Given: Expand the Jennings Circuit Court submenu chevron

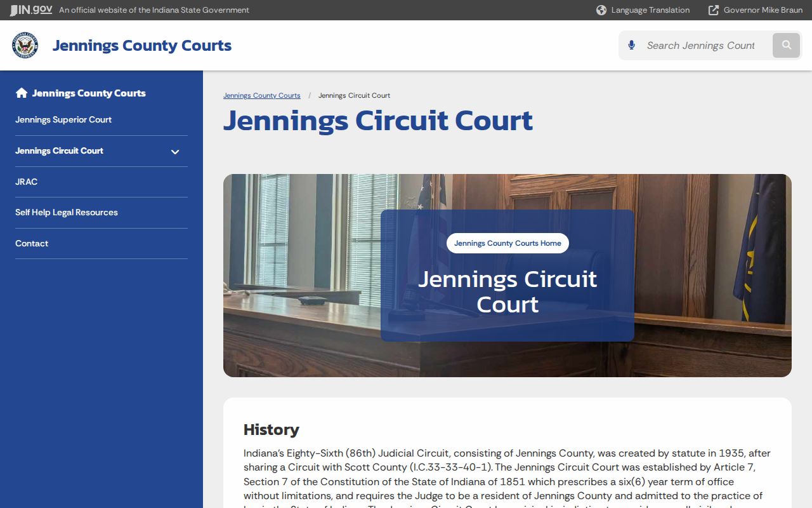Looking at the screenshot, I should (x=175, y=151).
